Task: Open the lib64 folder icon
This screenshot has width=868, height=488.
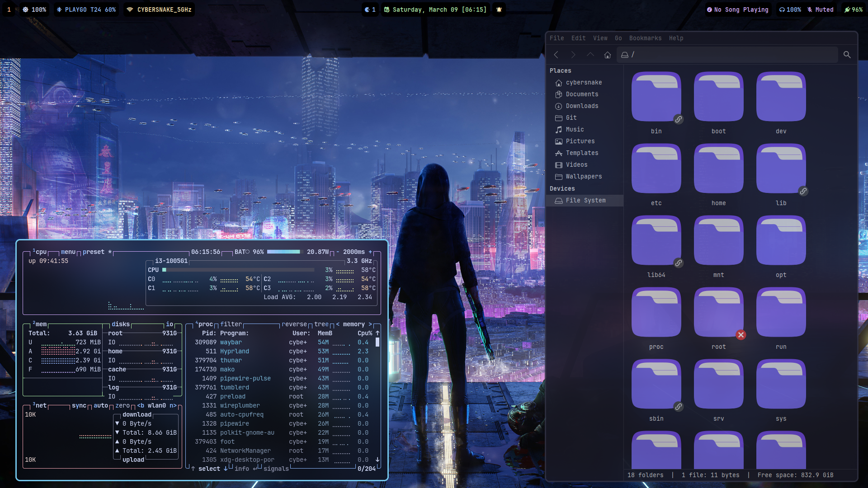Action: [656, 241]
